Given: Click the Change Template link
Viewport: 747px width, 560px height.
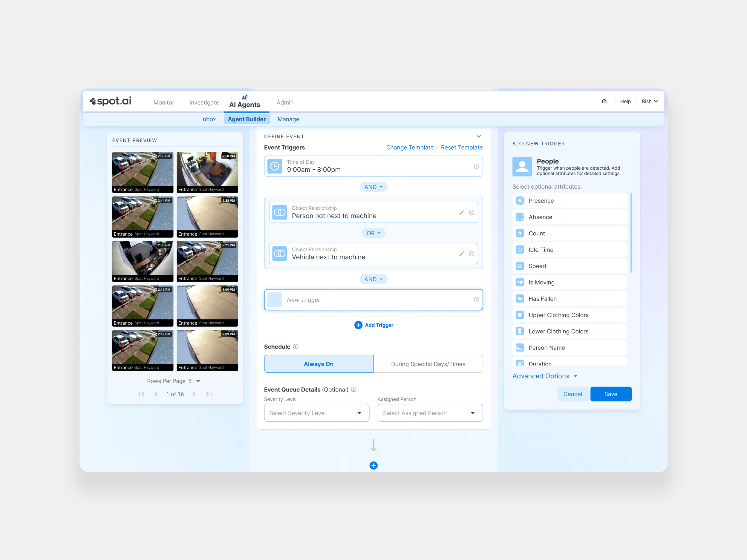Looking at the screenshot, I should click(409, 148).
